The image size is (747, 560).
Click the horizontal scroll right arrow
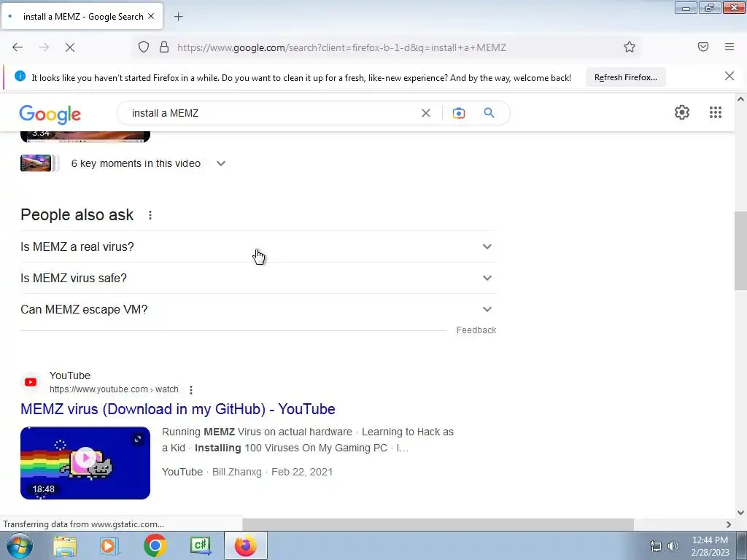(729, 524)
